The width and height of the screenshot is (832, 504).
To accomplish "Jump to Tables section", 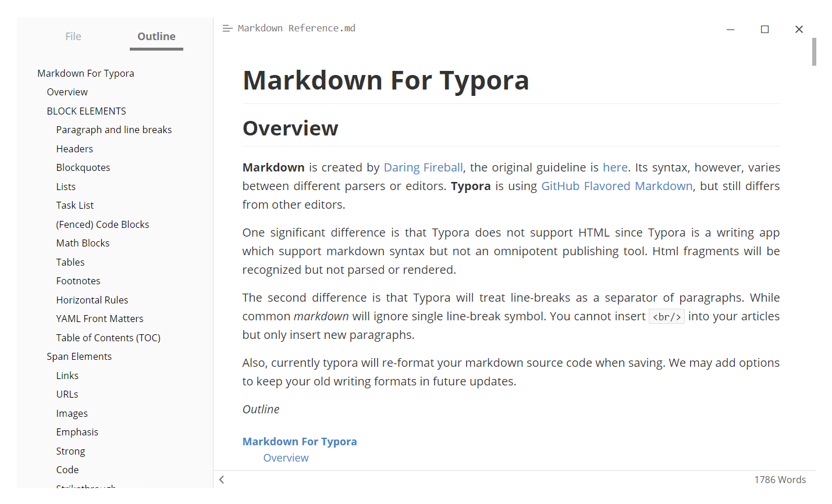I will pos(70,262).
